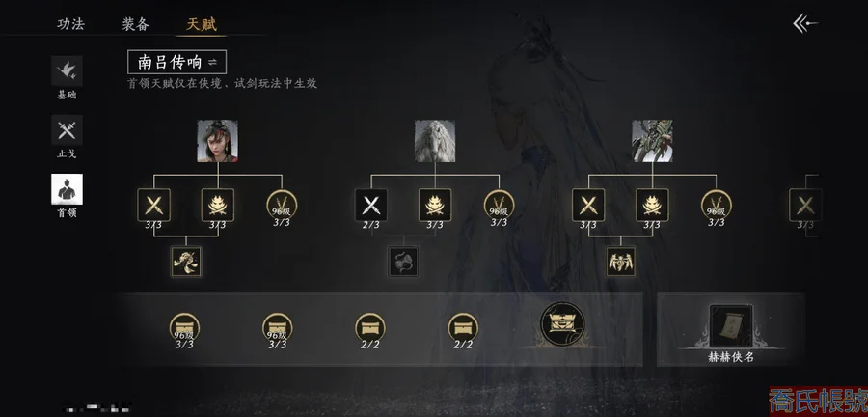Open the 天赋 tab

click(x=201, y=24)
